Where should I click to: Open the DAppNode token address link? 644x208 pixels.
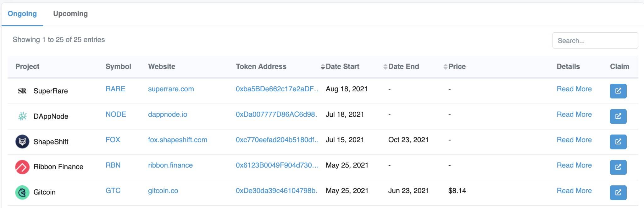point(276,115)
